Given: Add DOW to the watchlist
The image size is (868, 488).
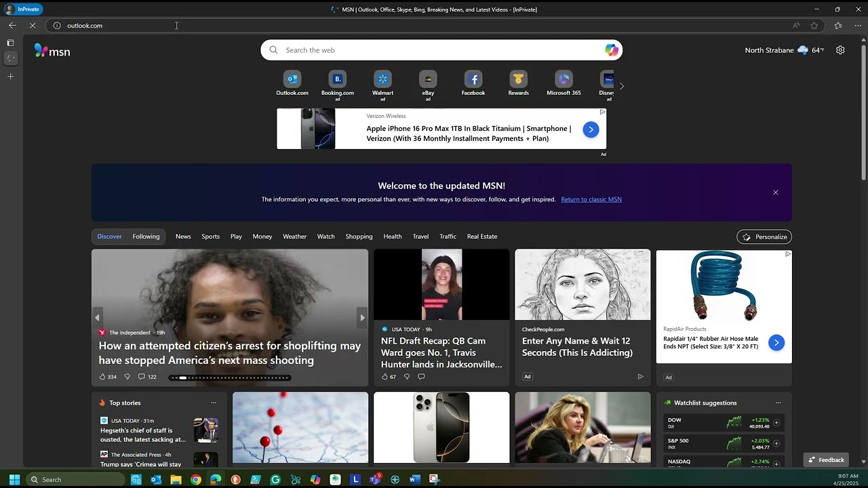Looking at the screenshot, I should click(776, 423).
